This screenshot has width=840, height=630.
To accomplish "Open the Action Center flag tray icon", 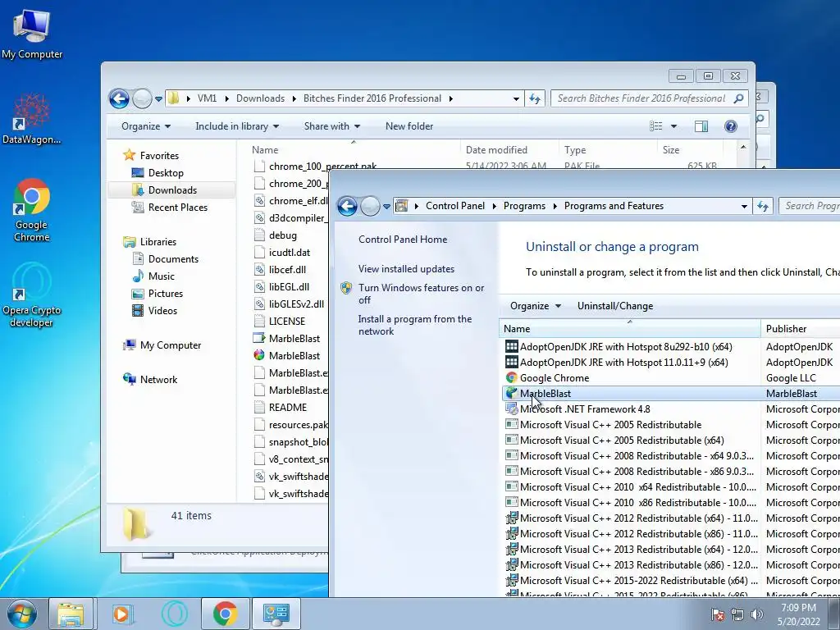I will click(x=717, y=614).
